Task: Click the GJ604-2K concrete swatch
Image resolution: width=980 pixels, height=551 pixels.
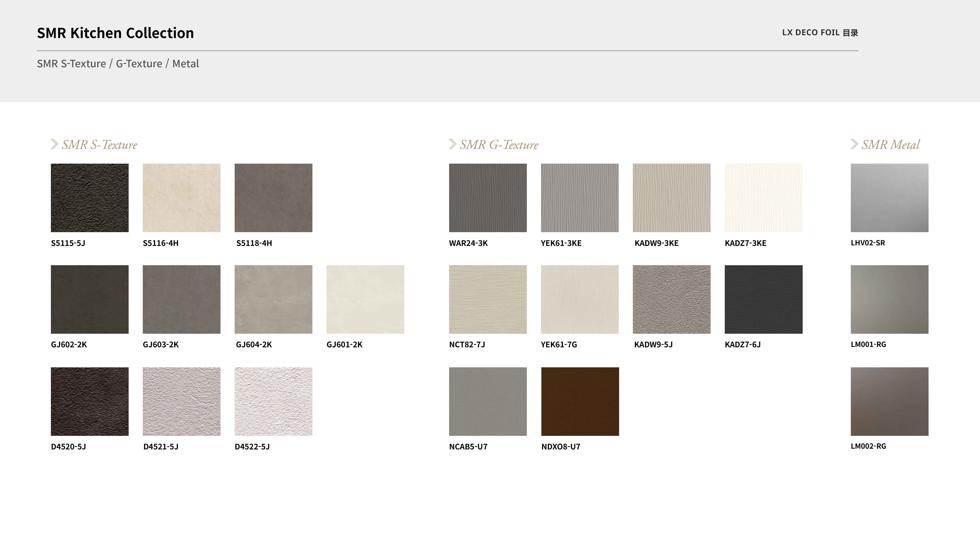Action: pos(274,299)
